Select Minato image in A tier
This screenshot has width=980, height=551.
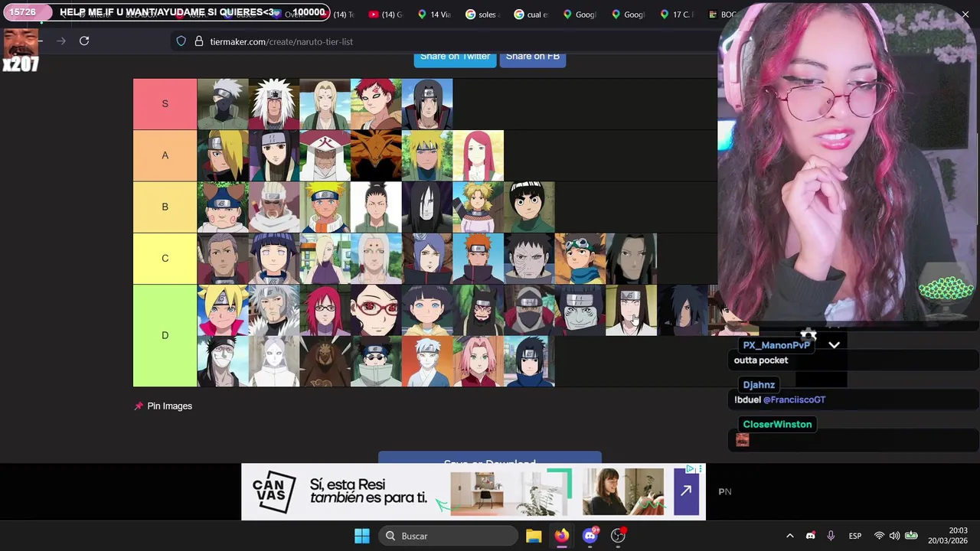(427, 155)
